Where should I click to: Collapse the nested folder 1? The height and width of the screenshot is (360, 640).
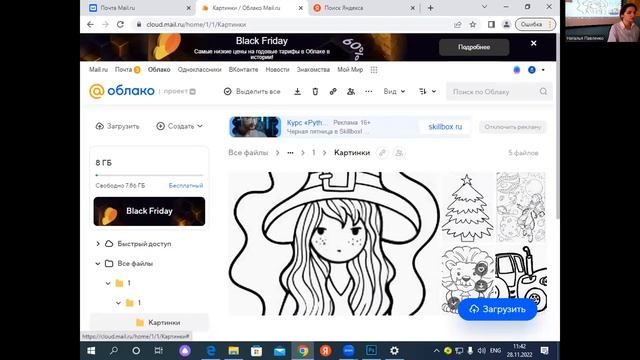click(x=118, y=303)
